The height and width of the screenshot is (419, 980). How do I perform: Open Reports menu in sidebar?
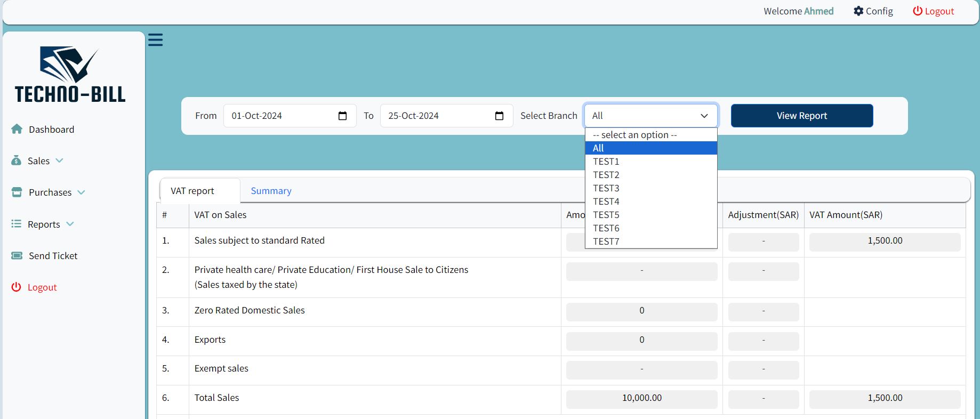(44, 224)
